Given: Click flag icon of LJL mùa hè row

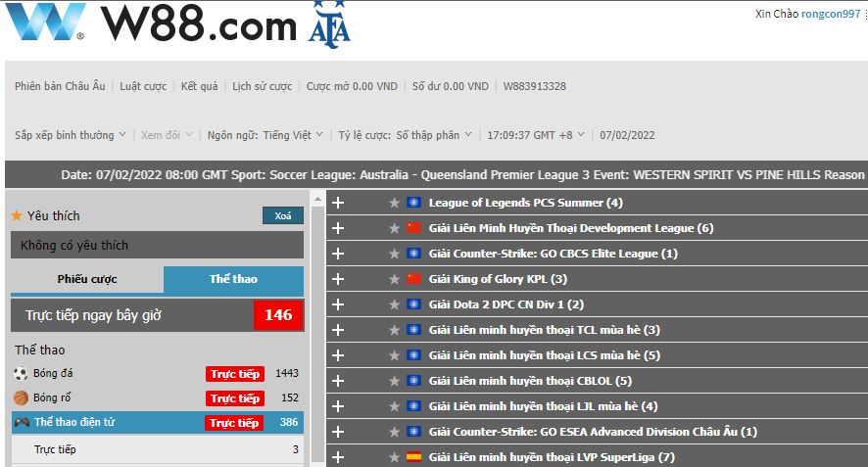Looking at the screenshot, I should (413, 406).
